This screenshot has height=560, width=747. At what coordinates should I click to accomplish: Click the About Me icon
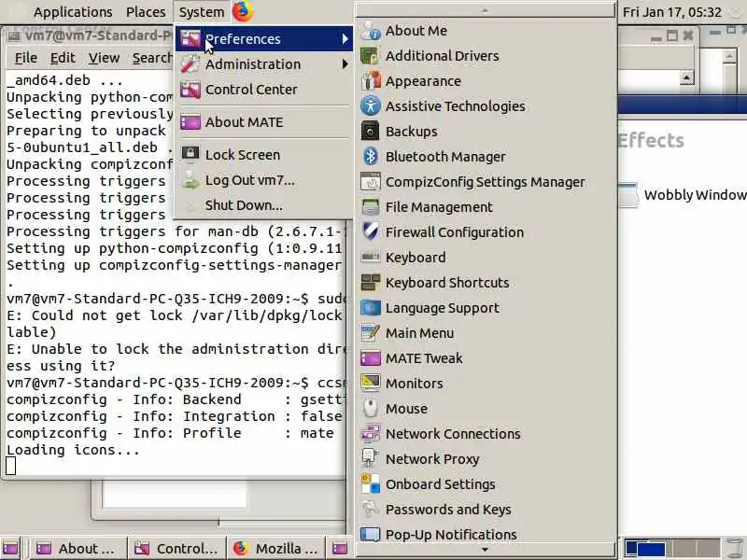point(371,31)
